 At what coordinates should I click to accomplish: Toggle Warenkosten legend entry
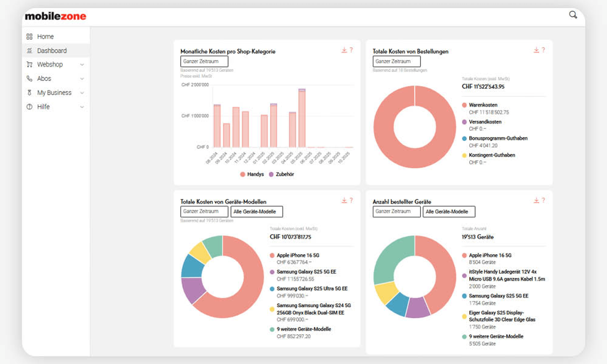(x=483, y=105)
